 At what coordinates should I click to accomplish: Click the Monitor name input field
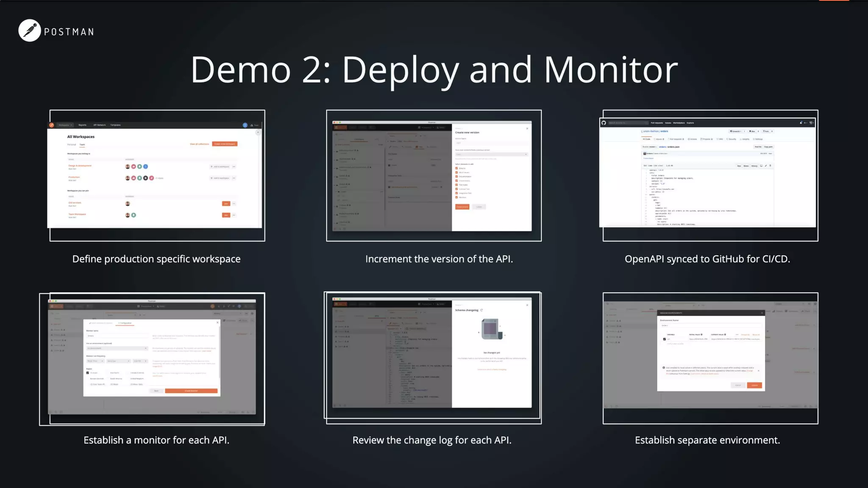(117, 335)
